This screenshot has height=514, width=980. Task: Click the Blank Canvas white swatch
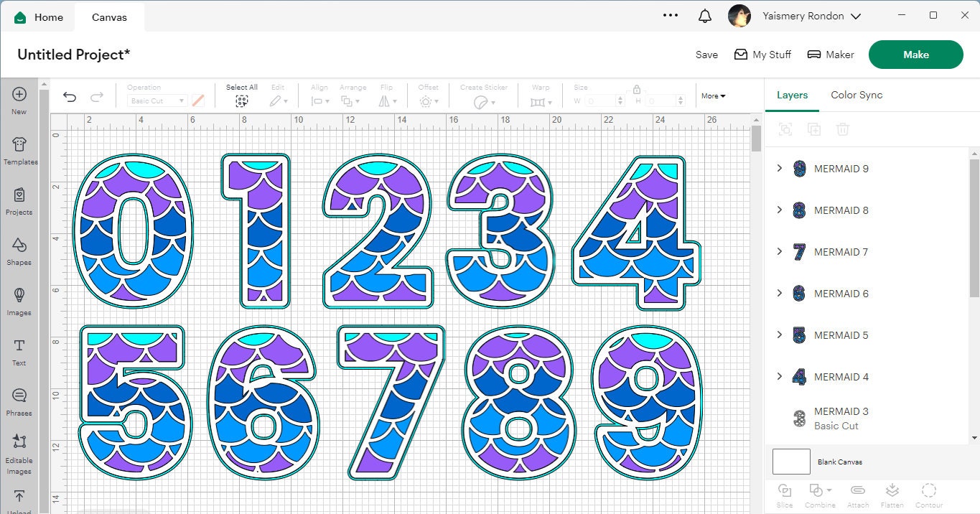[x=791, y=462]
